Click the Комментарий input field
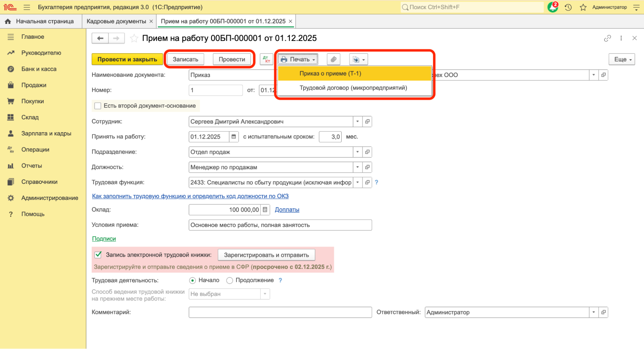The height and width of the screenshot is (349, 644). coord(280,312)
